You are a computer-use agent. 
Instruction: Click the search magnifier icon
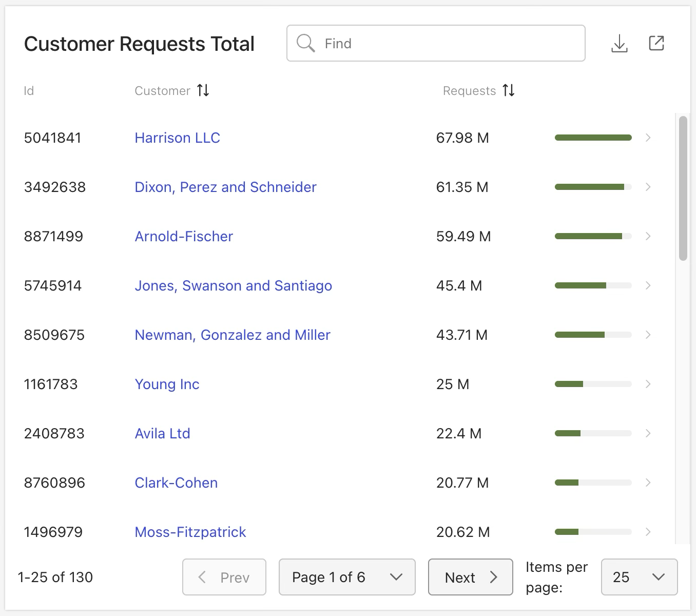coord(305,43)
